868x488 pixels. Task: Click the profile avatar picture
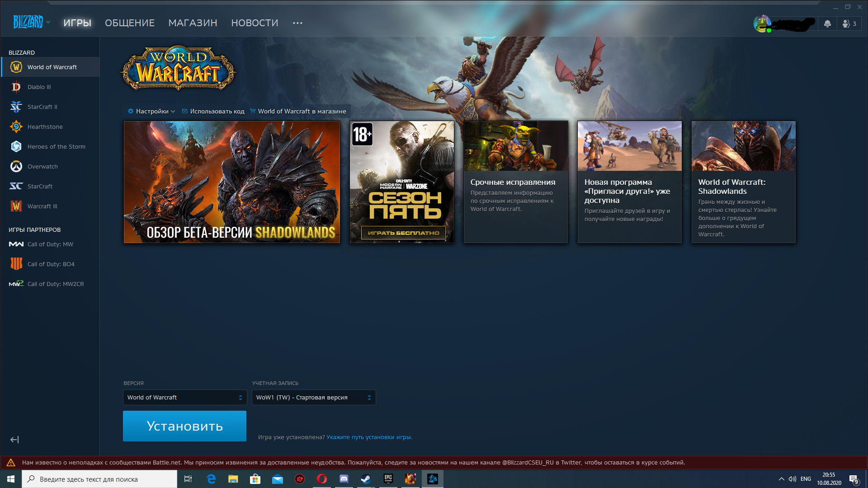(762, 23)
